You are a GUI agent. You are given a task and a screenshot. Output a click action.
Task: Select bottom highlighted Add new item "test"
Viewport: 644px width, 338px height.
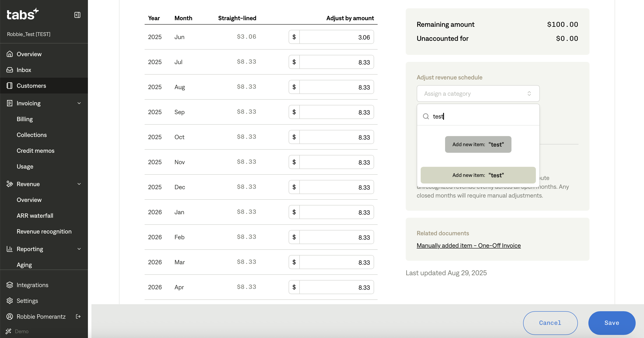point(478,175)
